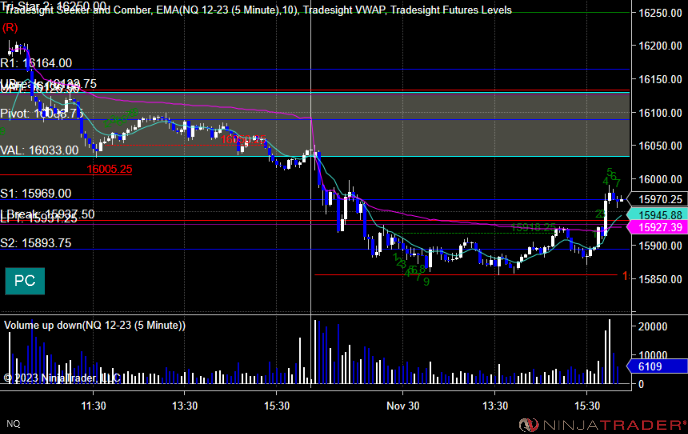Image resolution: width=688 pixels, height=434 pixels.
Task: Click the 16100.00 price axis label
Action: [660, 113]
